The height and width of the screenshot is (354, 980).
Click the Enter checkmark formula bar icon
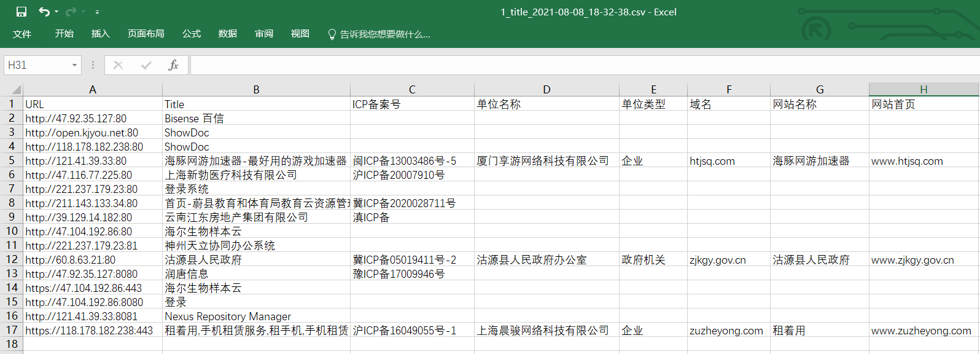(x=146, y=65)
